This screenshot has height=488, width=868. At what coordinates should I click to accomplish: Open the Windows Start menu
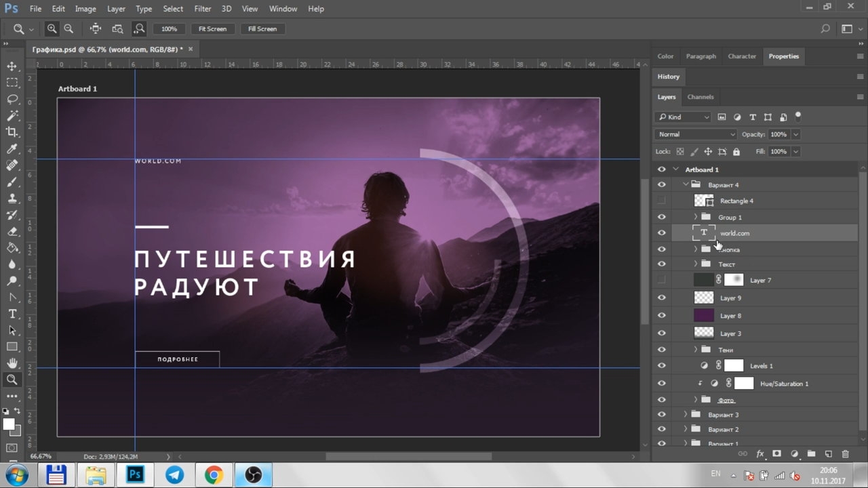(16, 474)
